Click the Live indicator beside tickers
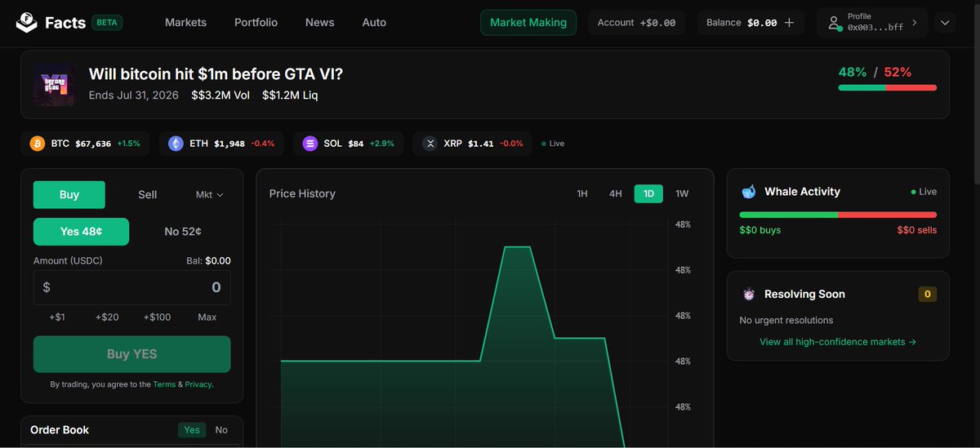Screen dimensions: 980x448 click(x=553, y=144)
